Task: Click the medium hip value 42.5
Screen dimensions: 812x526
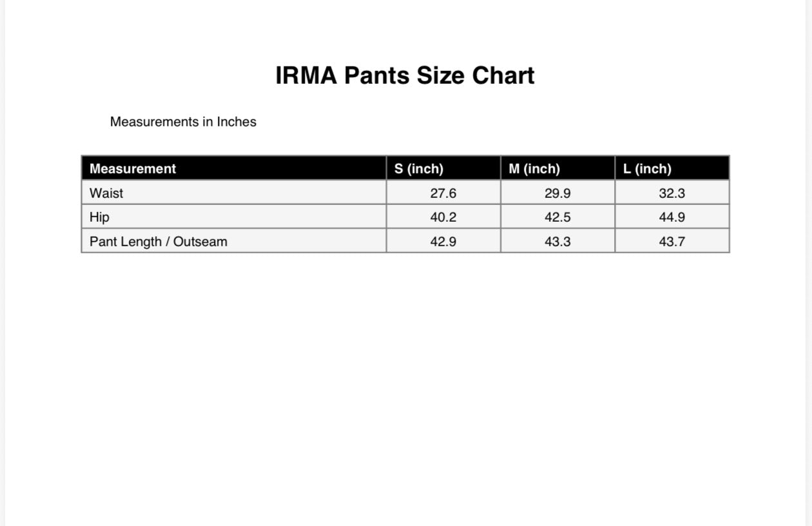Action: [x=557, y=217]
